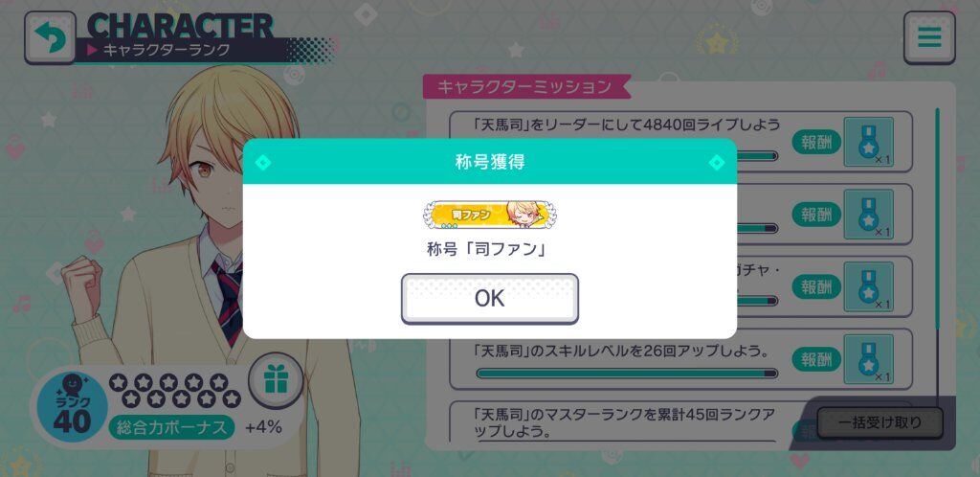Click the skill level mission progress bar
The image size is (980, 477).
coord(627,374)
